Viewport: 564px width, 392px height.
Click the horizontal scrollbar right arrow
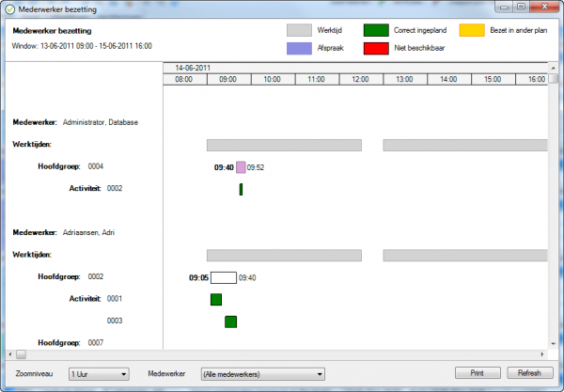coord(542,354)
